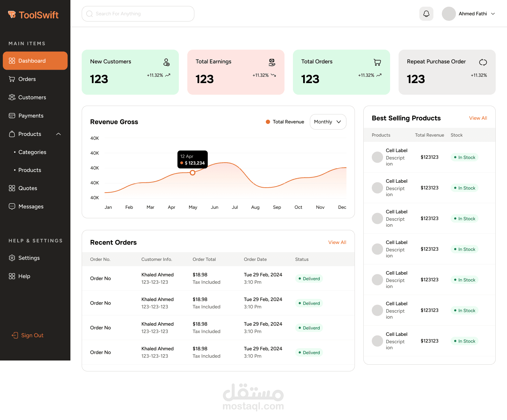Click the New Customers user icon
Screen dimensions: 507x420
(167, 62)
